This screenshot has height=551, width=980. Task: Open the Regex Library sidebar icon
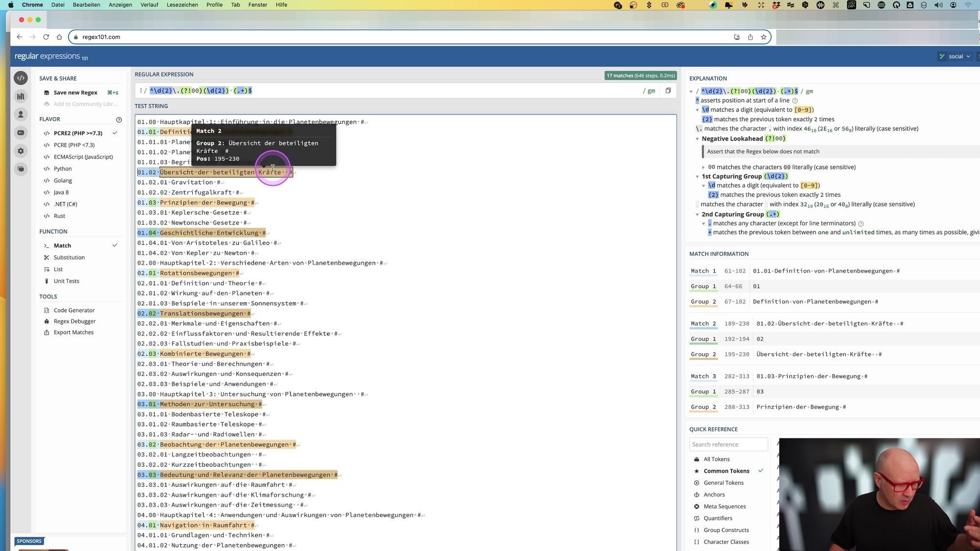(21, 96)
